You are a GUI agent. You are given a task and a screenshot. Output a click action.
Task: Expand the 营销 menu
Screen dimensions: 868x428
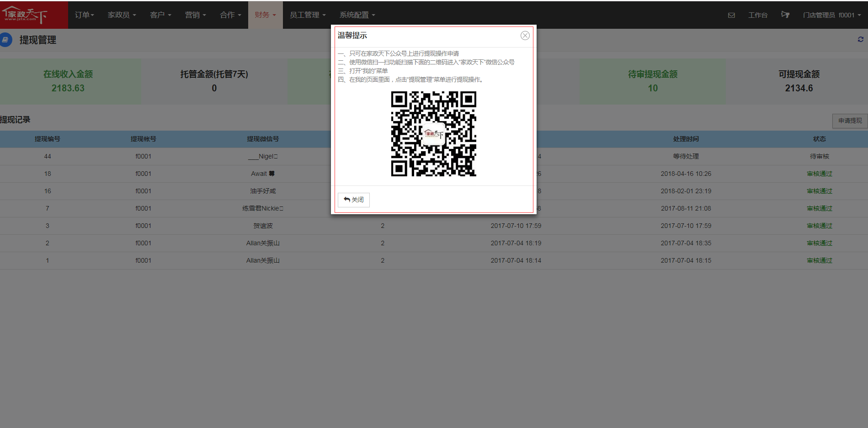click(x=196, y=15)
